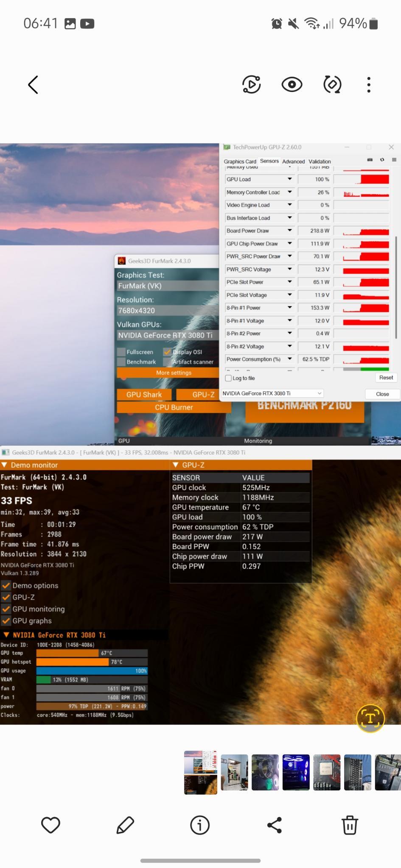Share the photo

tap(275, 825)
